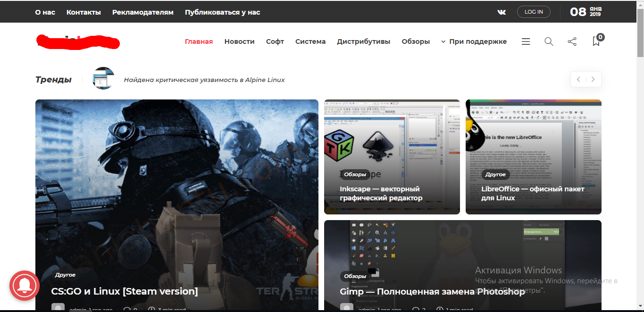Open the 'Обзоры' menu item
The width and height of the screenshot is (644, 312).
pyautogui.click(x=416, y=41)
